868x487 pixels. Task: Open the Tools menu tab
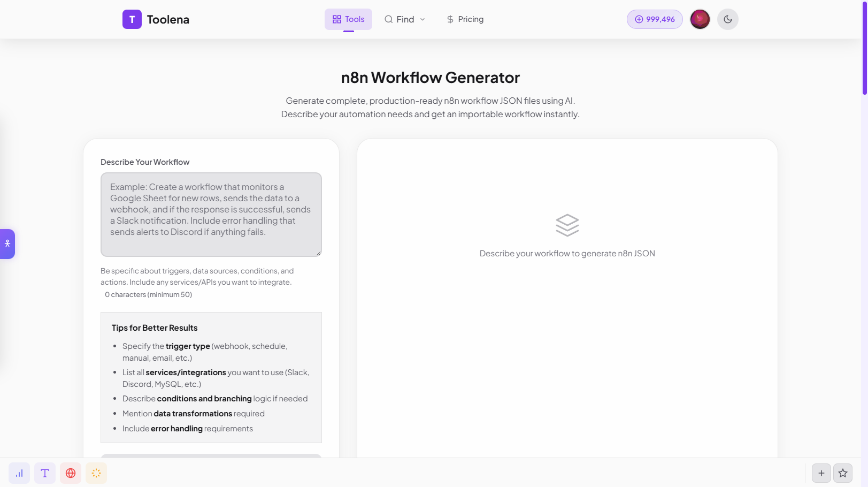[348, 19]
